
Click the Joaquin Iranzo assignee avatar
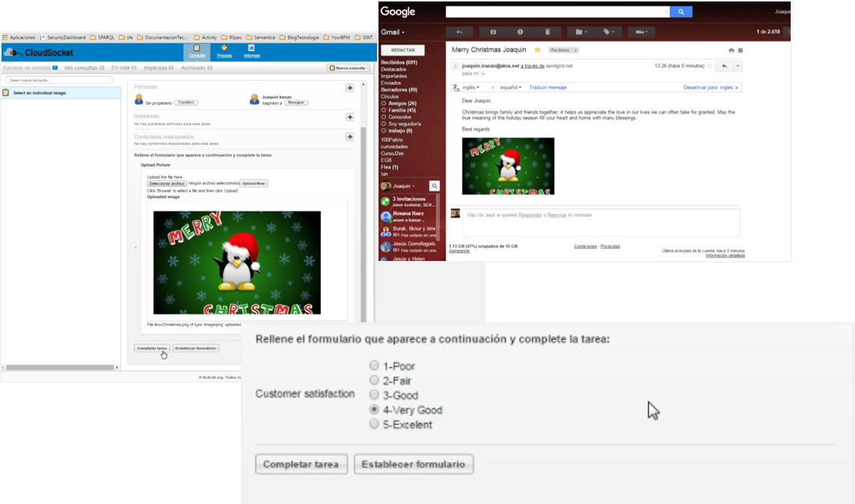(x=254, y=99)
